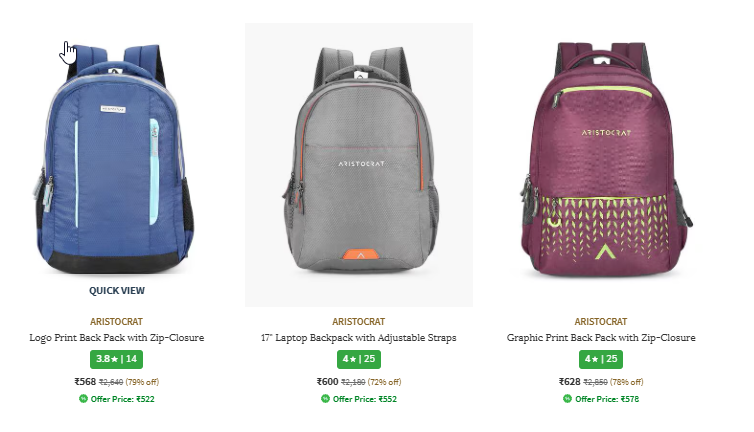The image size is (754, 432).
Task: Click Offer Price ₹552 text
Action: click(365, 399)
